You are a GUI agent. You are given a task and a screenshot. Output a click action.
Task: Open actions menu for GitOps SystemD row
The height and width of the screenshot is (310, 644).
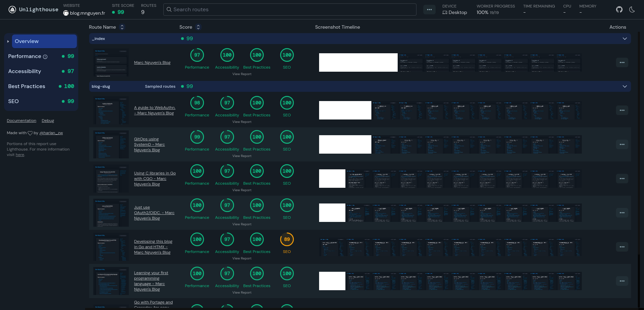622,144
